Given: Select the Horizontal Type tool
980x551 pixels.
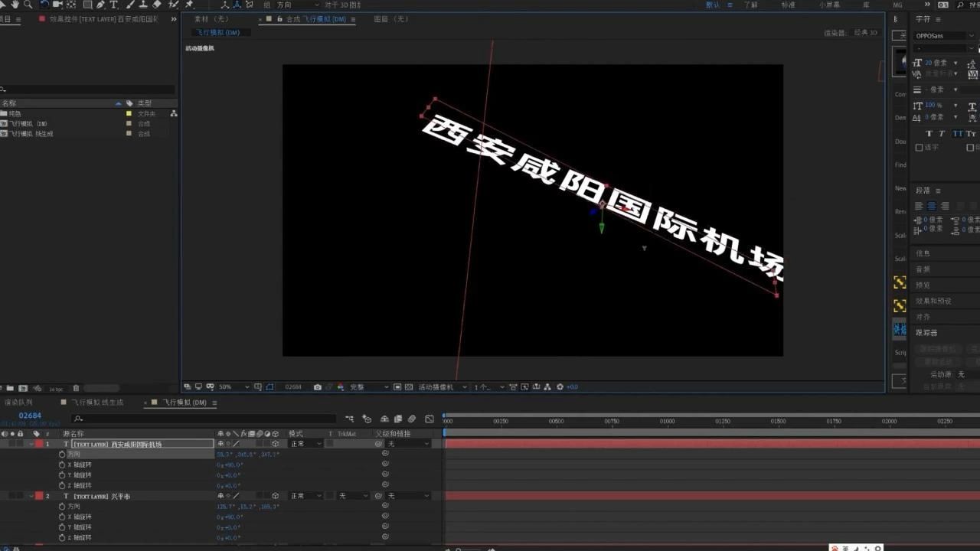Looking at the screenshot, I should pos(114,5).
